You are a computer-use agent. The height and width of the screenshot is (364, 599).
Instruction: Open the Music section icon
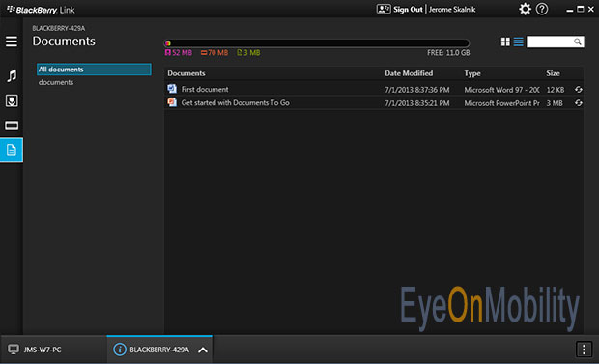12,75
